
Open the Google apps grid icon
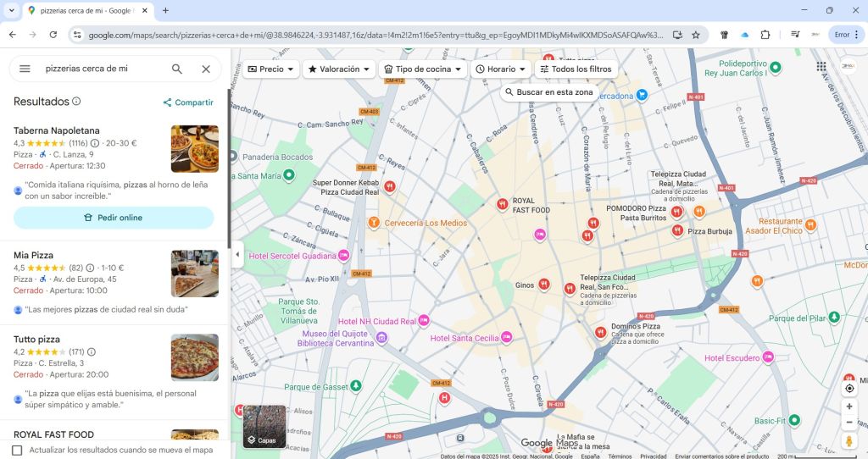[x=821, y=66]
